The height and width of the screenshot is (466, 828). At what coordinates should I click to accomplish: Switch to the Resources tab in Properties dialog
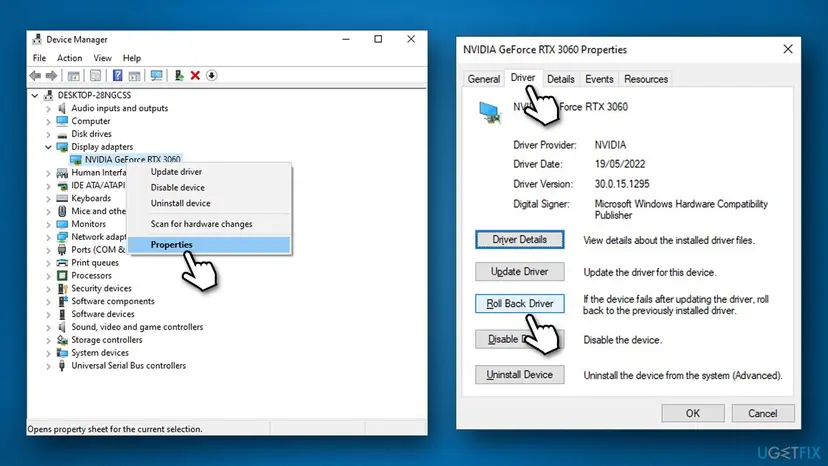point(646,79)
